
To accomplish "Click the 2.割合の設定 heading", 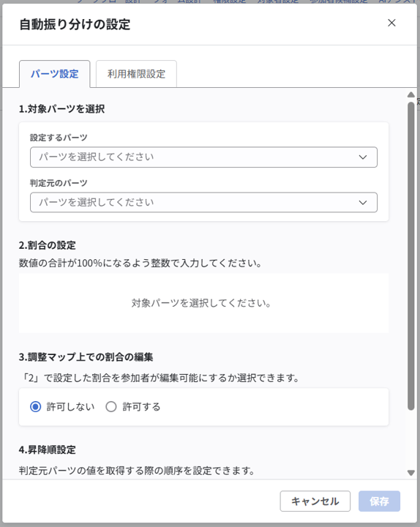I will pos(48,245).
